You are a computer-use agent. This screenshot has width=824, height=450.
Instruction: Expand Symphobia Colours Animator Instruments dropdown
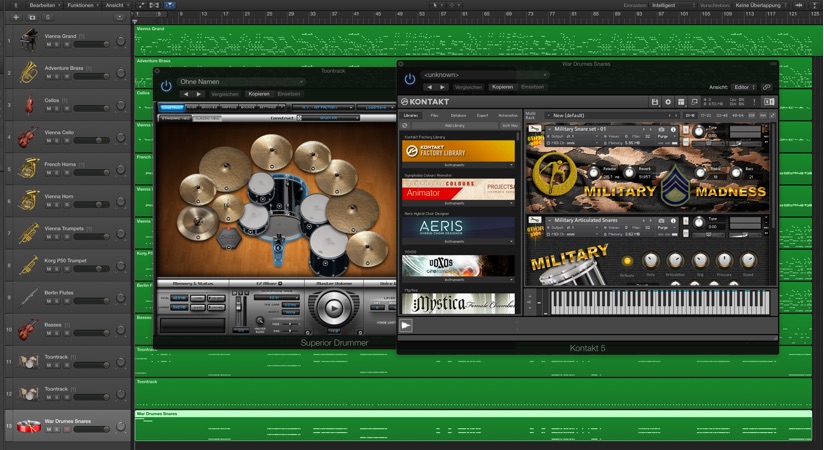pos(458,203)
